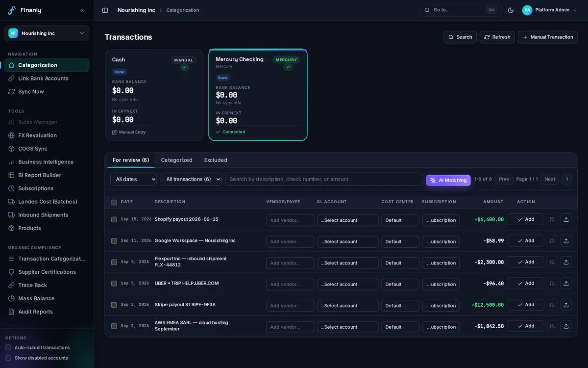The width and height of the screenshot is (588, 368).
Task: Switch to Excluded tab
Action: click(216, 160)
